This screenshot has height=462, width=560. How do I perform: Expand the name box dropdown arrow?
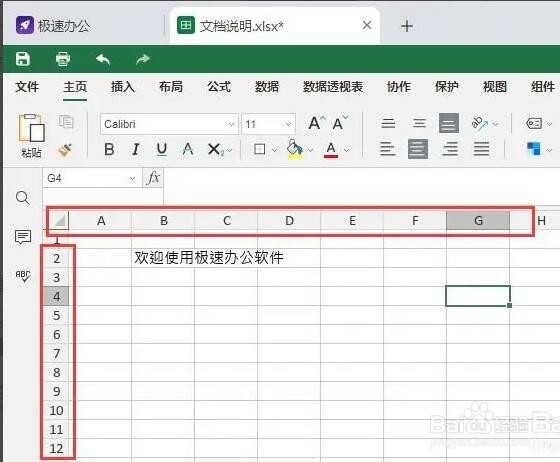click(132, 178)
